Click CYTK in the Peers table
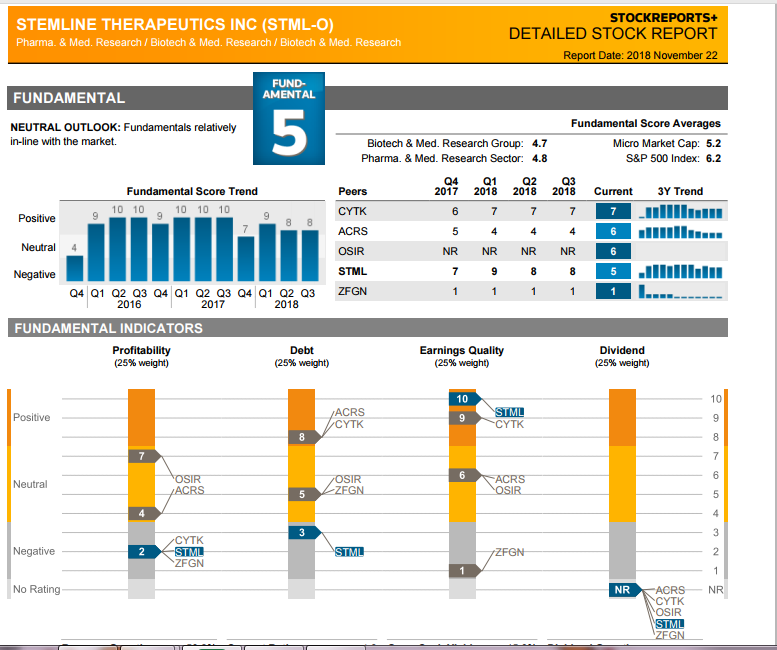The width and height of the screenshot is (777, 650). click(352, 212)
